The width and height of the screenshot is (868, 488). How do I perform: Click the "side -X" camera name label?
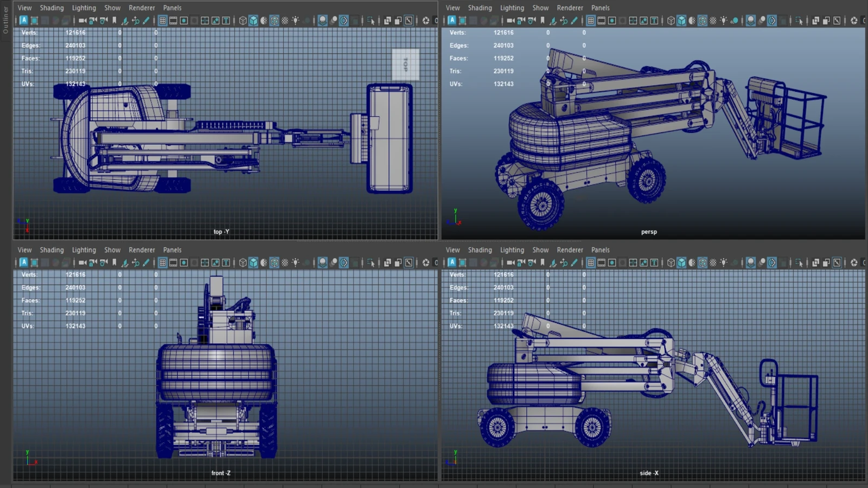click(649, 473)
